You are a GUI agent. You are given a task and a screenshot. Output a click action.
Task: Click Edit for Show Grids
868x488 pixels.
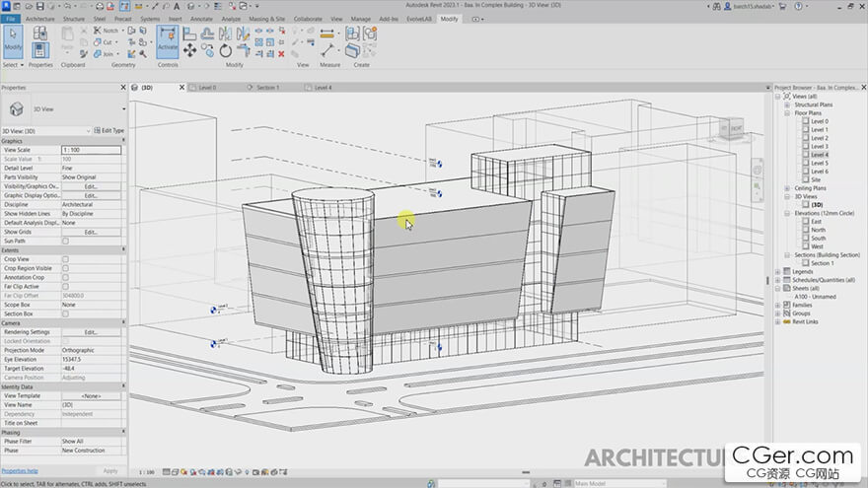point(91,233)
